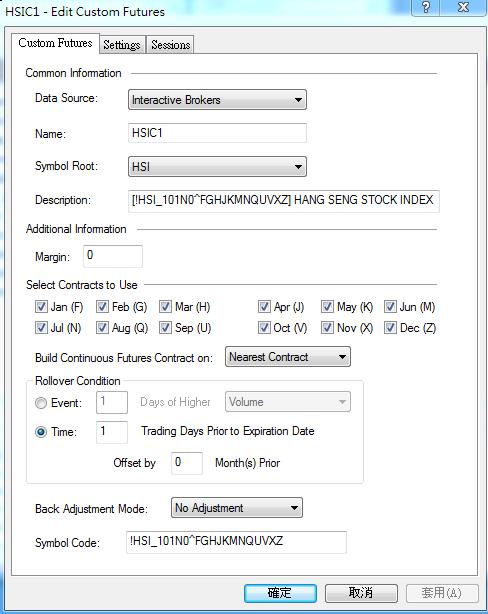
Task: Close the Edit Custom Futures dialog
Action: [x=463, y=7]
